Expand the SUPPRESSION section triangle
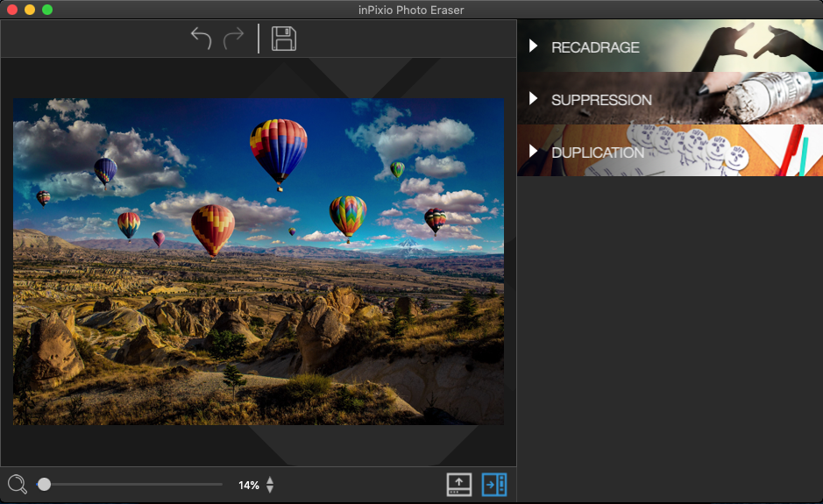The height and width of the screenshot is (504, 823). (x=534, y=98)
